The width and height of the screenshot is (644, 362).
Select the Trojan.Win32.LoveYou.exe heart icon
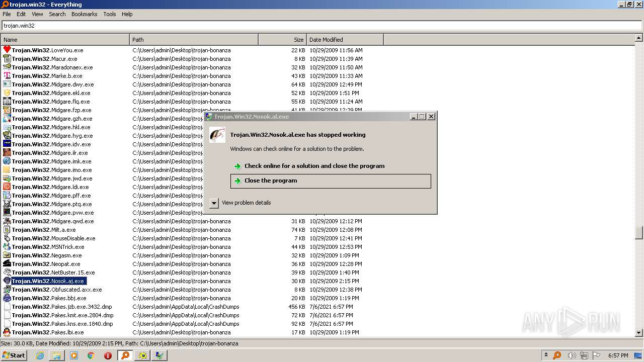click(7, 50)
